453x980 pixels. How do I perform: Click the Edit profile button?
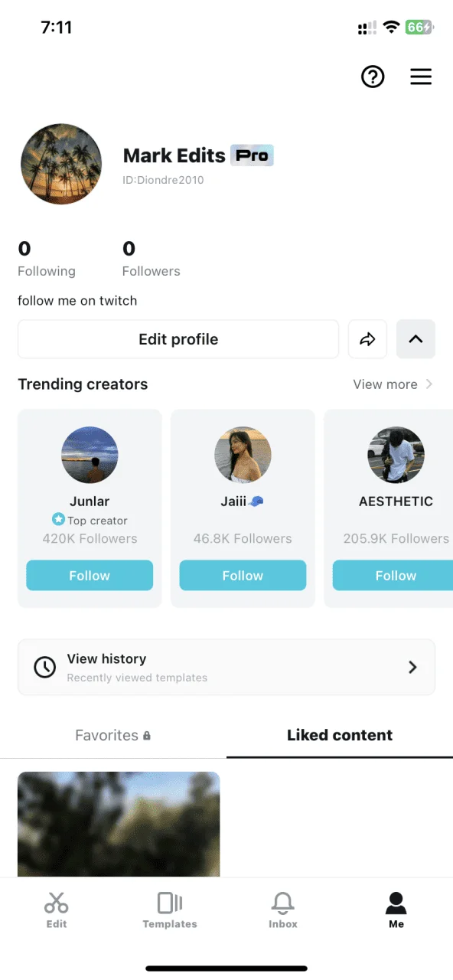pyautogui.click(x=178, y=339)
